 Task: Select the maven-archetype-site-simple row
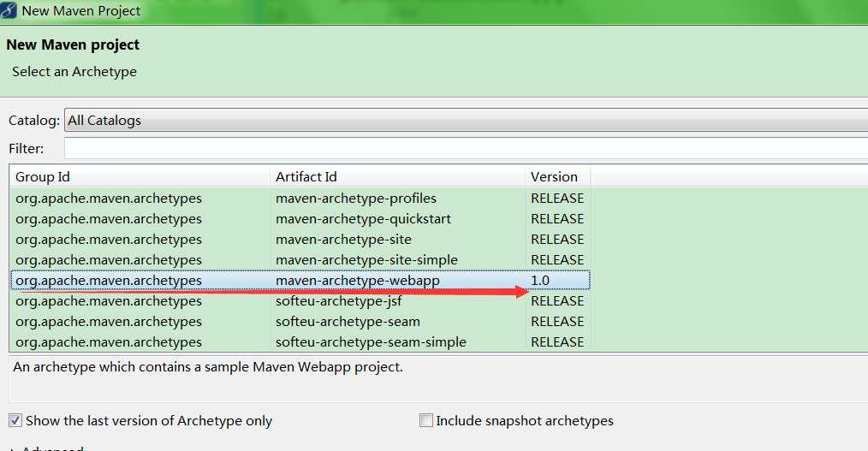click(300, 259)
